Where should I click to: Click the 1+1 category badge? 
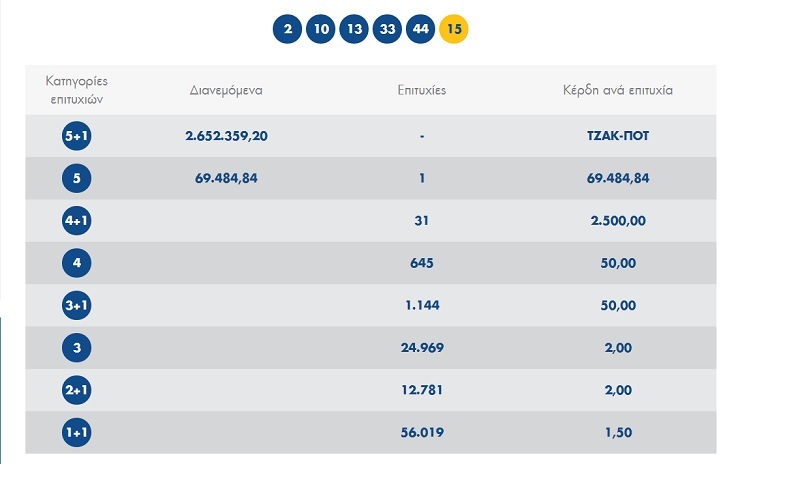[x=76, y=432]
